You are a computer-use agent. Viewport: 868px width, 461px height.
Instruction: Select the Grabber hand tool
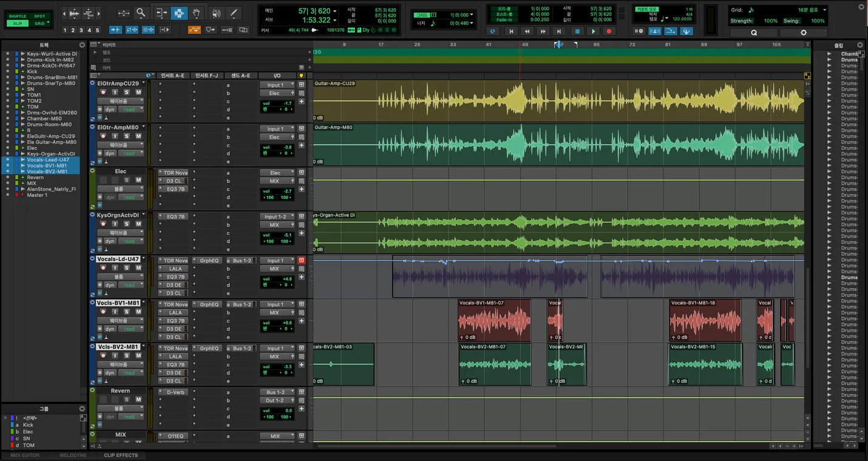(x=197, y=13)
